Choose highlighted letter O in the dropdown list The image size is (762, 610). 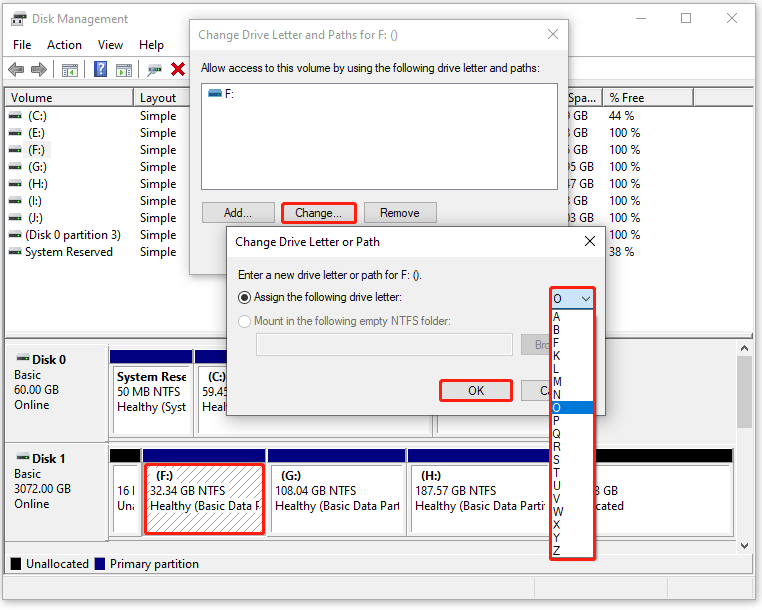click(x=572, y=408)
